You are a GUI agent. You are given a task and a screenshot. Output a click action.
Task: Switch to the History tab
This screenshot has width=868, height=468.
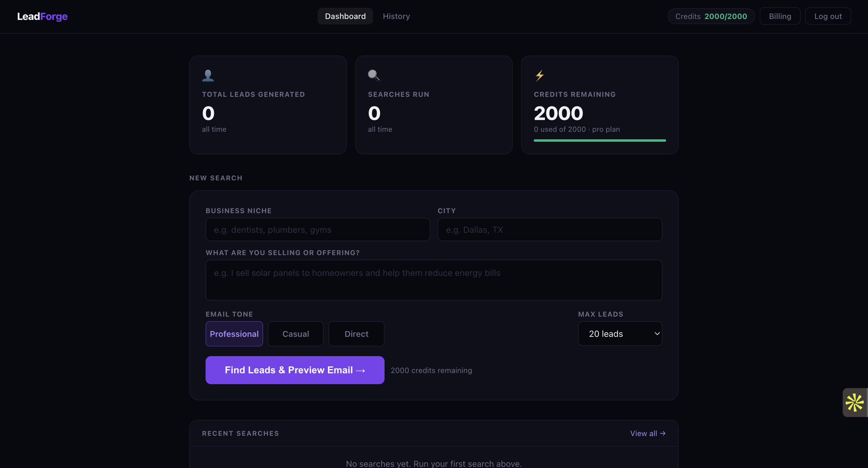(x=396, y=16)
